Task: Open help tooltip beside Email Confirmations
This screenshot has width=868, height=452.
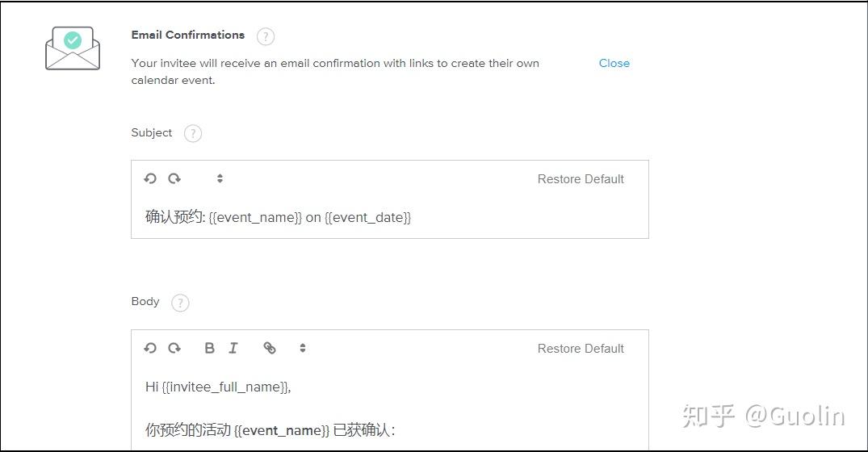Action: [265, 36]
